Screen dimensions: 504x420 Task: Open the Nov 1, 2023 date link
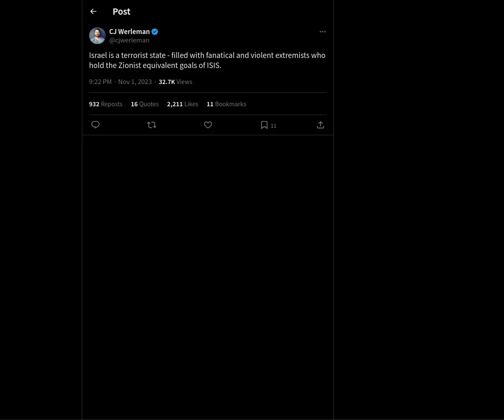pyautogui.click(x=135, y=81)
